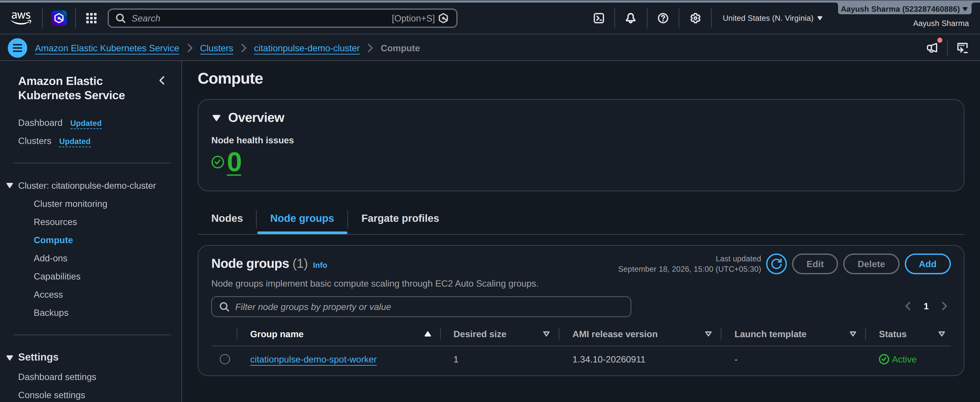Open Add-ons in sidebar
Screen dimensions: 980x402
tap(51, 258)
